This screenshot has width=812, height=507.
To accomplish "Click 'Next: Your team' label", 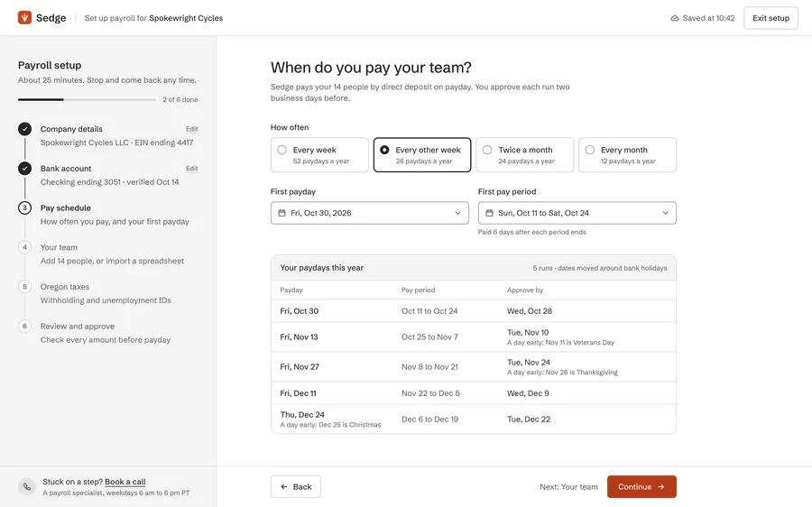I will pos(568,487).
